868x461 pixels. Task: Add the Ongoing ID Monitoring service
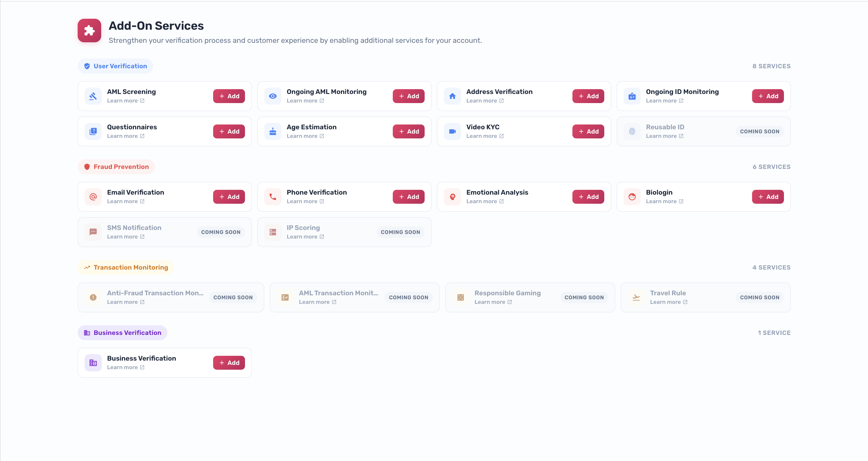point(768,96)
